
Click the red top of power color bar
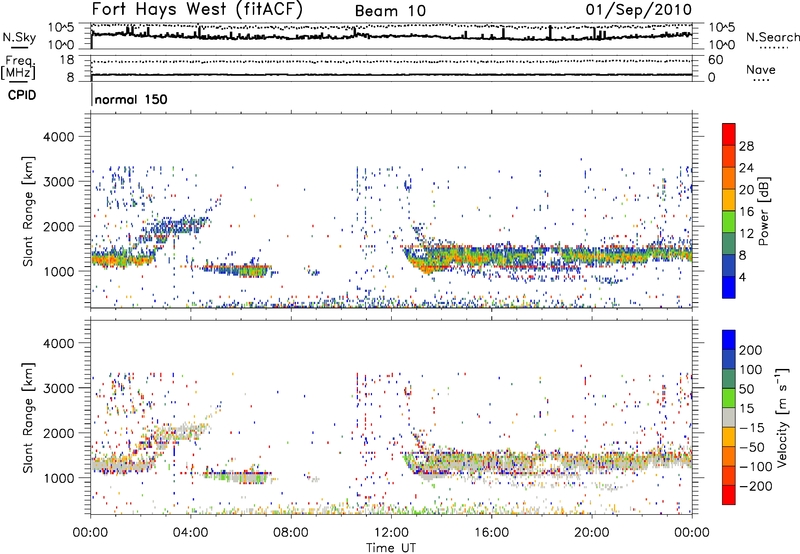click(729, 134)
